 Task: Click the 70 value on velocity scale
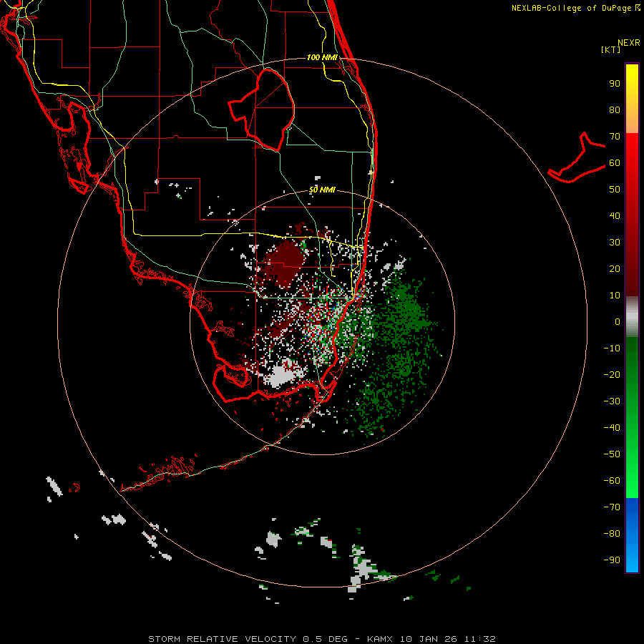615,137
